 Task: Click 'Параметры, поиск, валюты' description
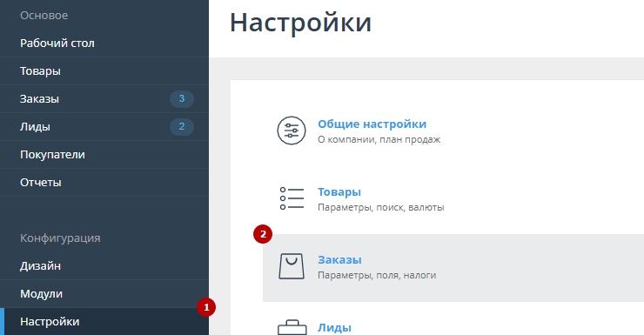tap(380, 207)
